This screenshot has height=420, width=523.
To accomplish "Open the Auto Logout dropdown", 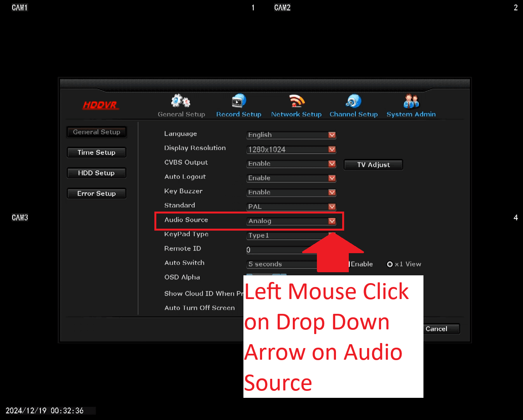I will [291, 178].
